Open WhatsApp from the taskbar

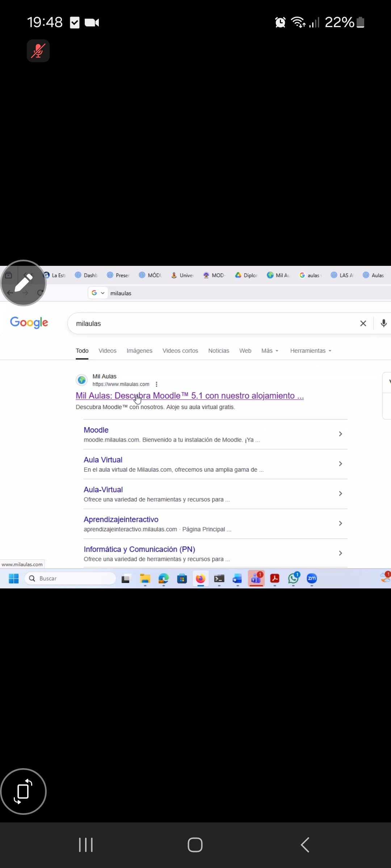(x=293, y=579)
